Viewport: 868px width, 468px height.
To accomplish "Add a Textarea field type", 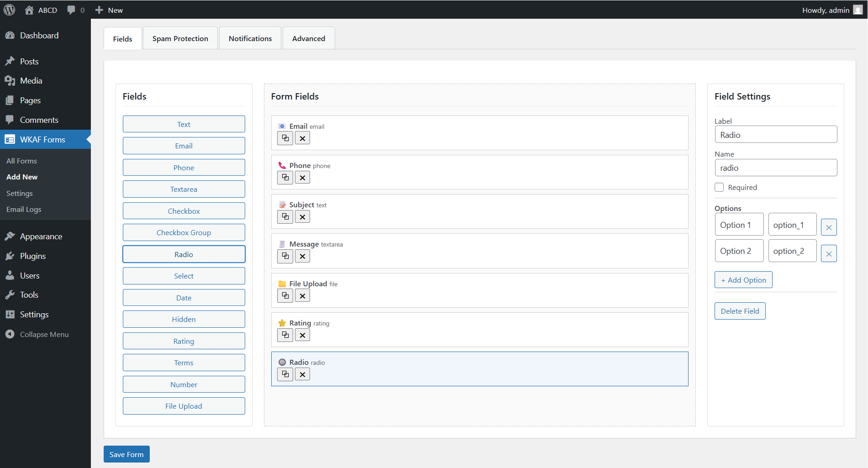I will [x=184, y=189].
